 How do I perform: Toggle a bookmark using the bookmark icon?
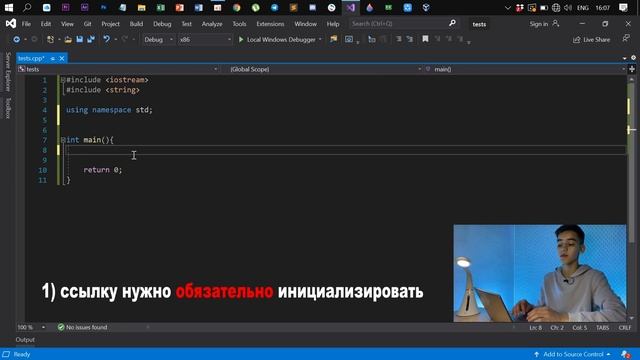425,40
